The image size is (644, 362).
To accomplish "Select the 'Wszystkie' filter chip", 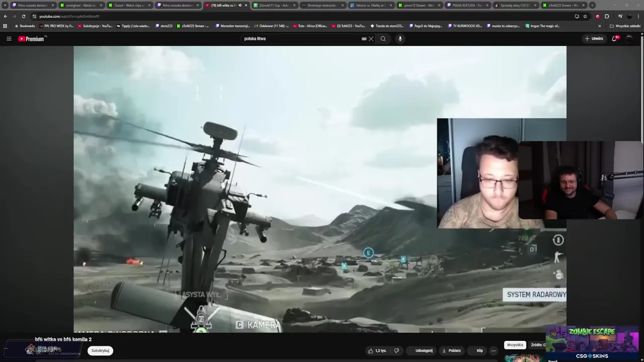I will coord(515,345).
